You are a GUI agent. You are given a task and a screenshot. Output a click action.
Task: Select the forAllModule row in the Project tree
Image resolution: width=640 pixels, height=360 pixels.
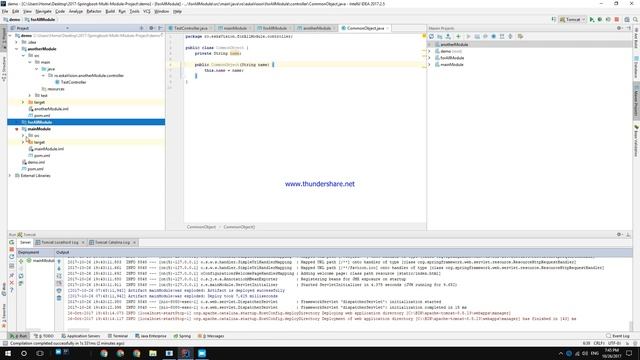[86, 122]
